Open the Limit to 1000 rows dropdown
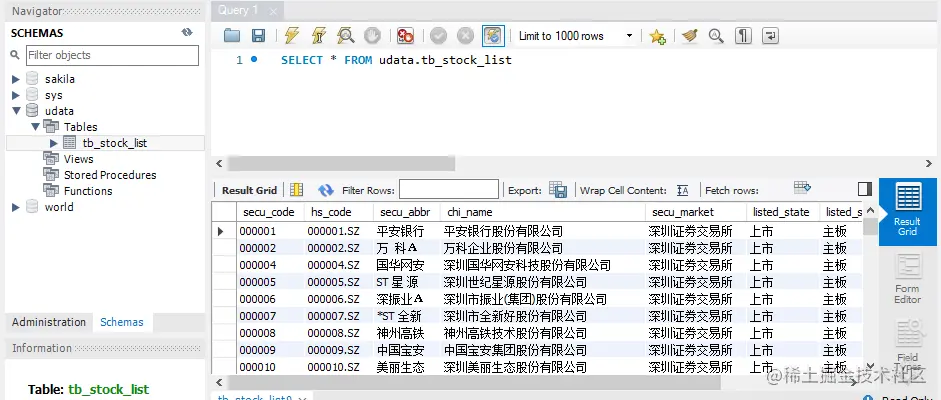This screenshot has height=400, width=941. point(575,36)
